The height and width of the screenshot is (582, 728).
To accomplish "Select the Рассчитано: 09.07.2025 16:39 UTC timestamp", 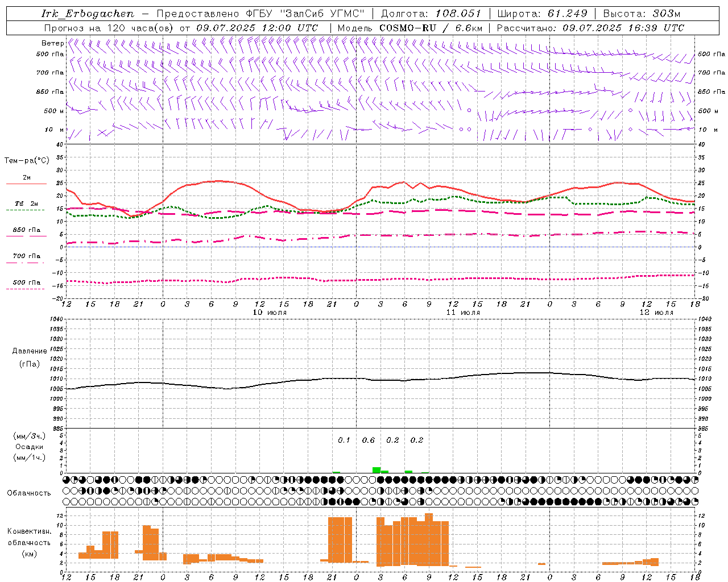I will (590, 28).
